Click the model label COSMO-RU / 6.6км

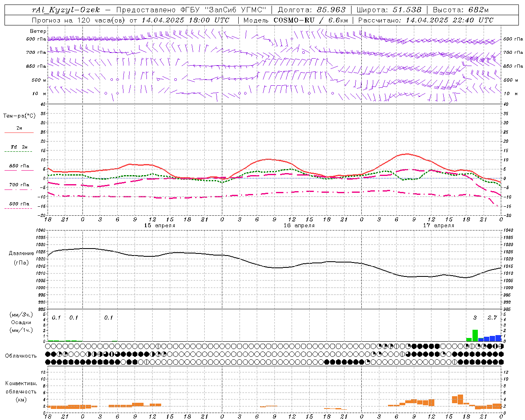[310, 20]
